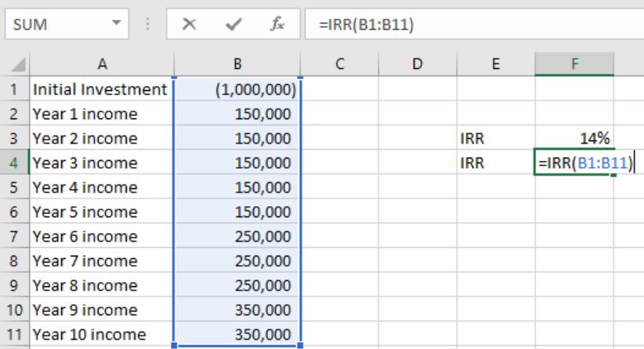Viewport: 644px width, 349px height.
Task: Click the cell 'Year 3 income'
Action: click(102, 163)
